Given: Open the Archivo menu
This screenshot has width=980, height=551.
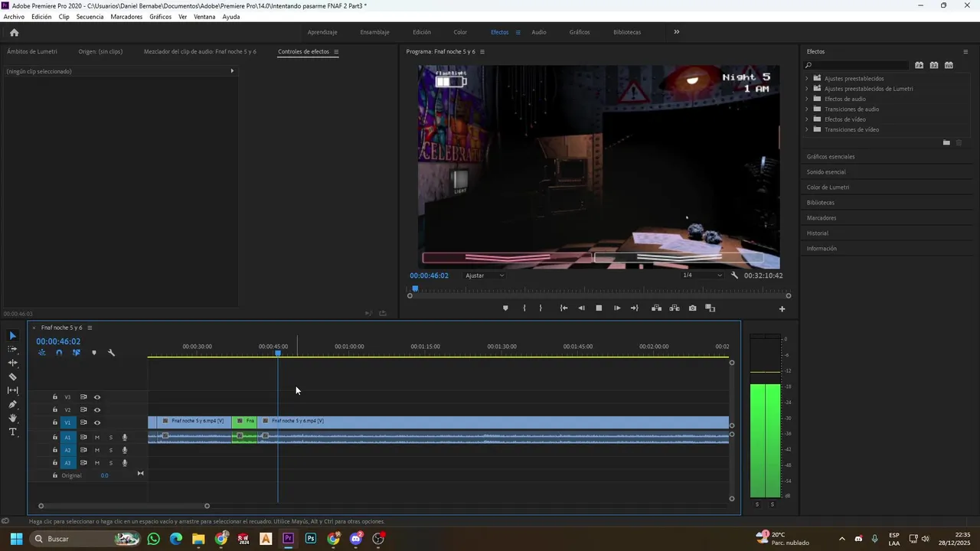Looking at the screenshot, I should (x=14, y=17).
